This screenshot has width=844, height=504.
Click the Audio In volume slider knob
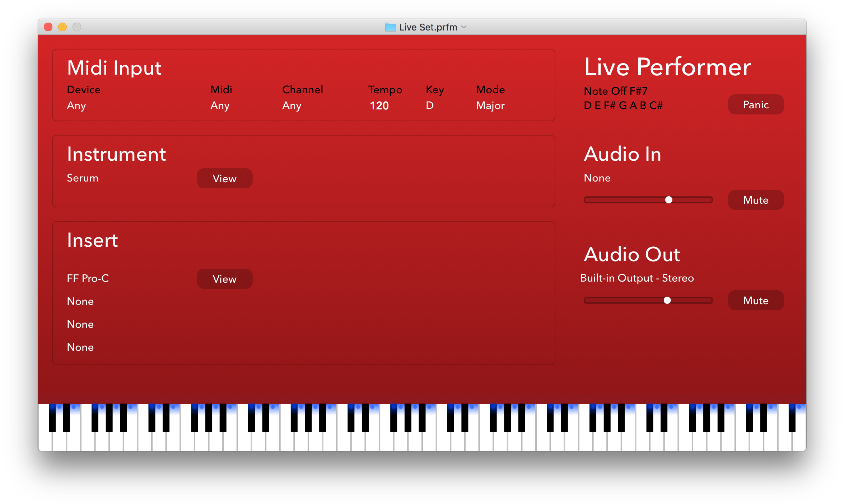click(x=668, y=200)
